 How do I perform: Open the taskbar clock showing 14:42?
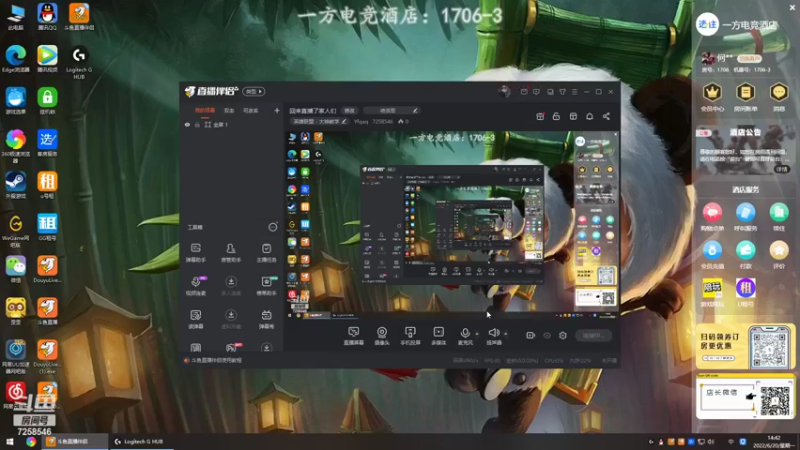(773, 441)
